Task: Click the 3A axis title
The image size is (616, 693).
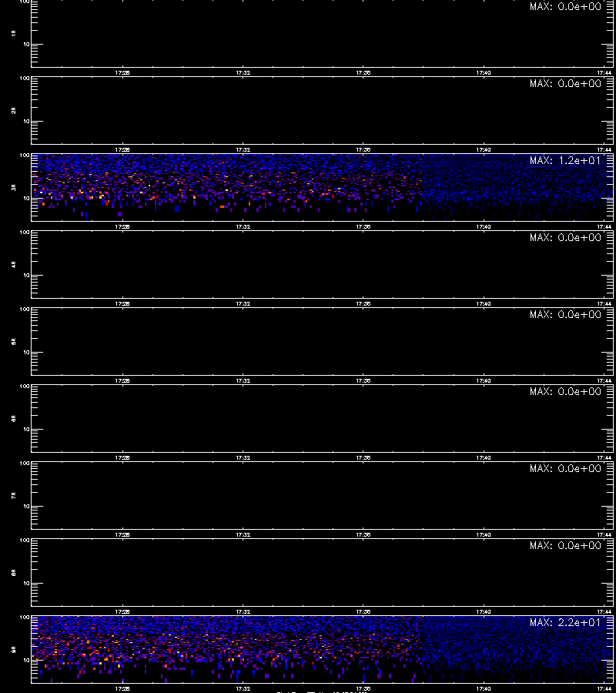Action: coord(14,187)
